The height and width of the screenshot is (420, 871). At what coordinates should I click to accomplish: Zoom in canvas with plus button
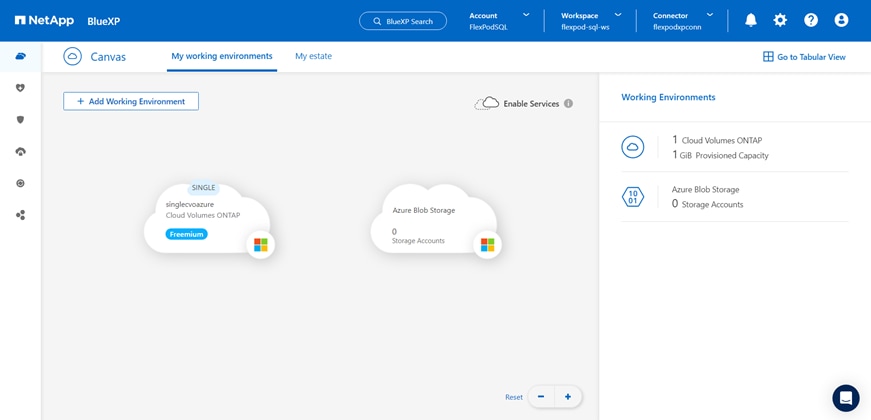click(568, 397)
